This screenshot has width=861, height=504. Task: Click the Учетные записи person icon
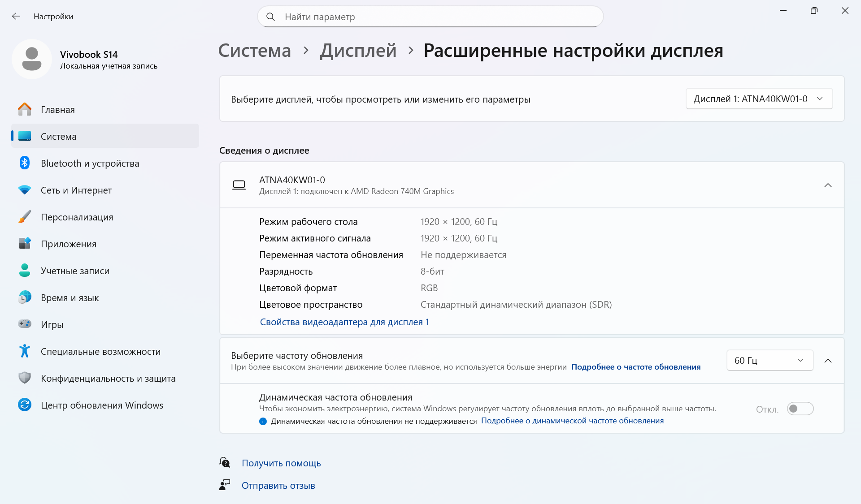tap(25, 271)
